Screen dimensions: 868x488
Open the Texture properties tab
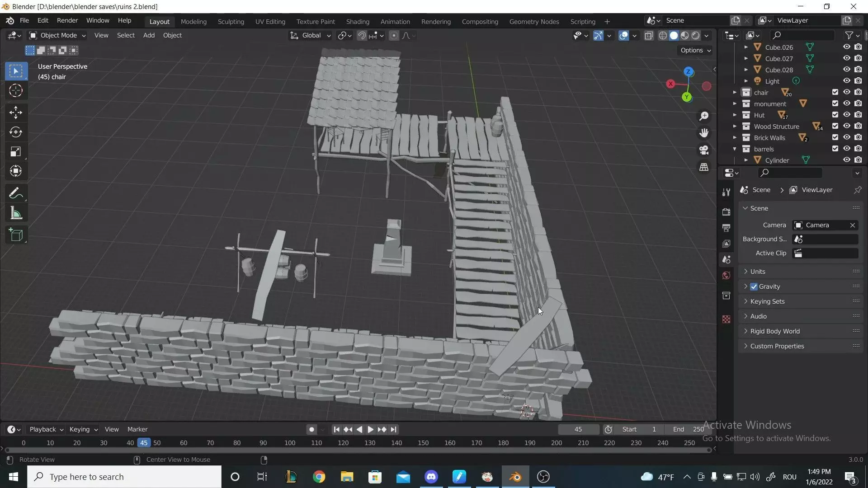coord(726,319)
